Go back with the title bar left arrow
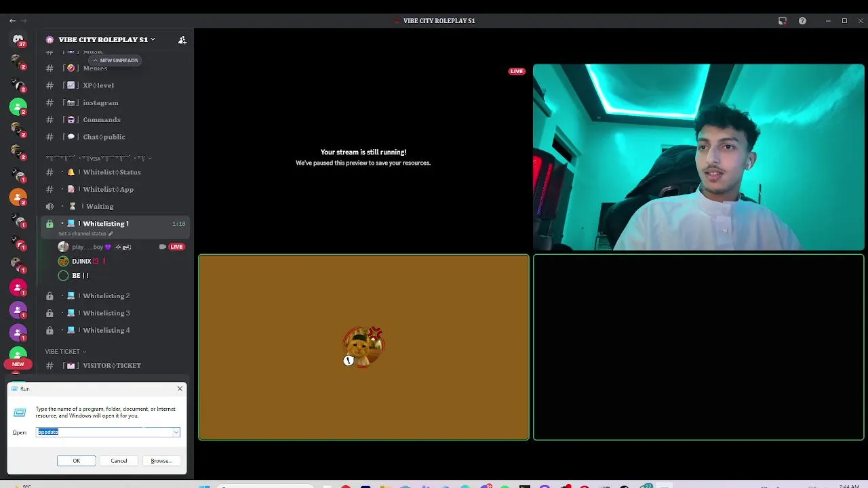This screenshot has width=868, height=488. tap(12, 21)
